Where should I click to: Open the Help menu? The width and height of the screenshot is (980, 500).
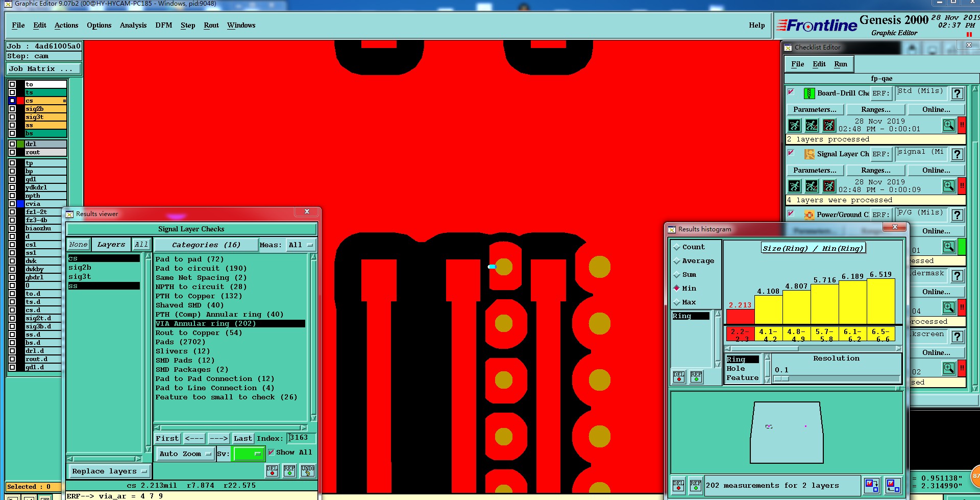click(757, 25)
